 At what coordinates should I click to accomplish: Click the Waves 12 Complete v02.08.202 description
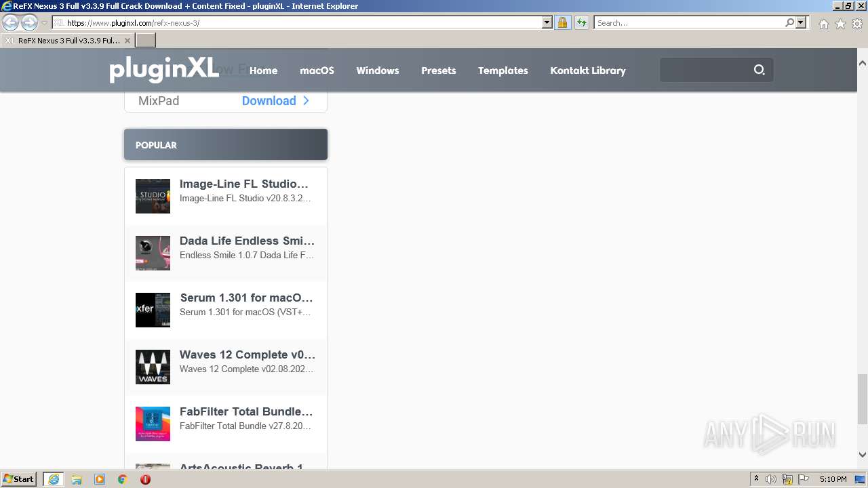(247, 369)
